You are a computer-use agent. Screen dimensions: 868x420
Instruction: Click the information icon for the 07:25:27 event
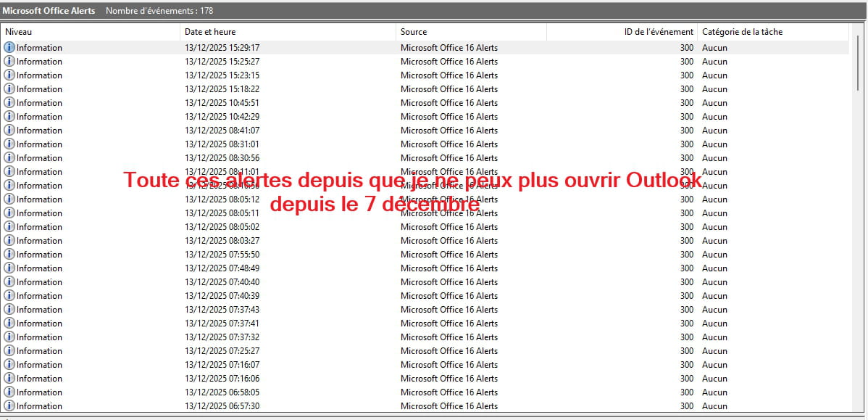[x=9, y=351]
